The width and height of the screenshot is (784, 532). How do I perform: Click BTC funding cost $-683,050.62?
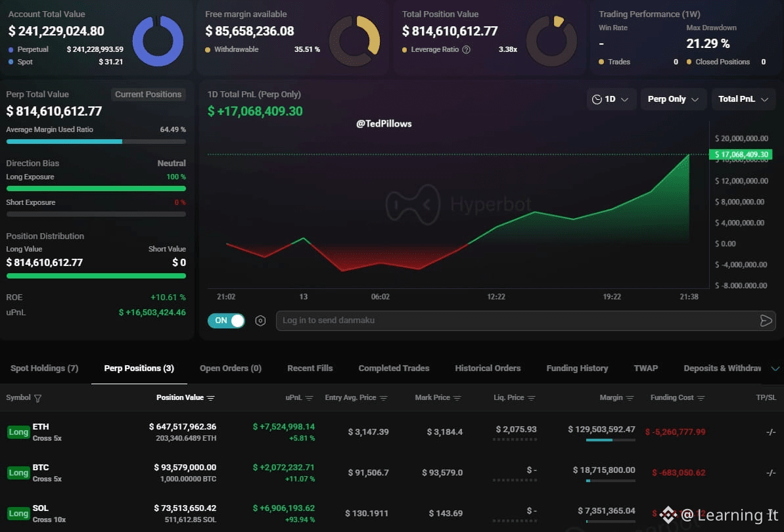click(x=678, y=472)
